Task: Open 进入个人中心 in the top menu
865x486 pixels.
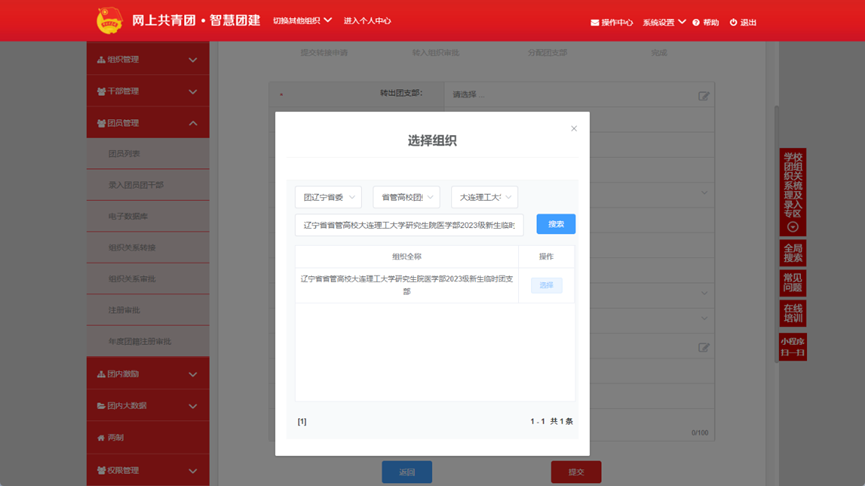Action: click(367, 21)
